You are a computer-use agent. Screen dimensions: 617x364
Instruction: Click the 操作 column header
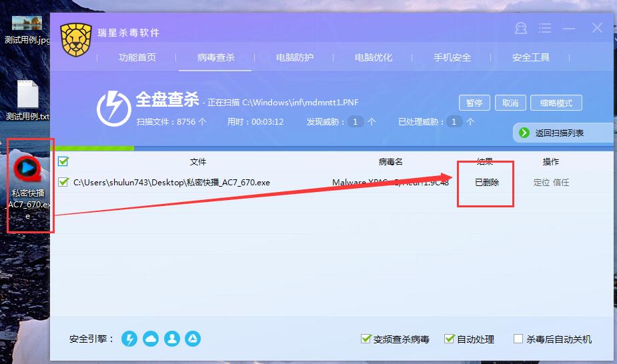[x=550, y=161]
